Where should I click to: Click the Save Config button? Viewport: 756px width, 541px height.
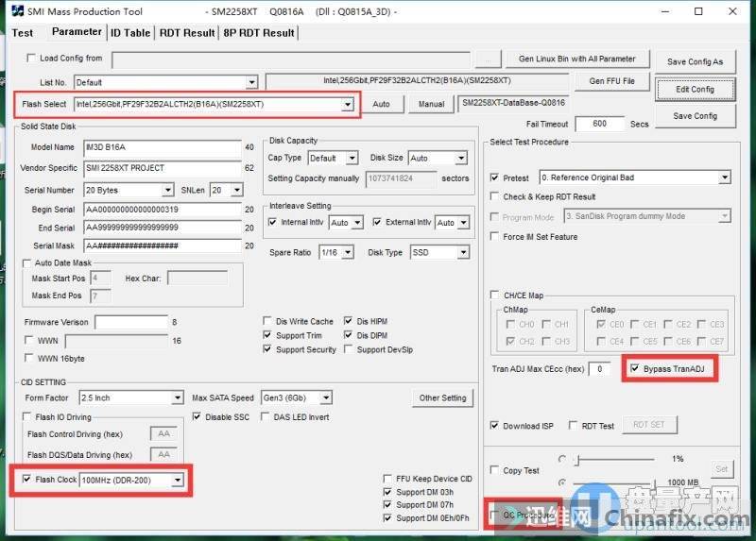[695, 115]
